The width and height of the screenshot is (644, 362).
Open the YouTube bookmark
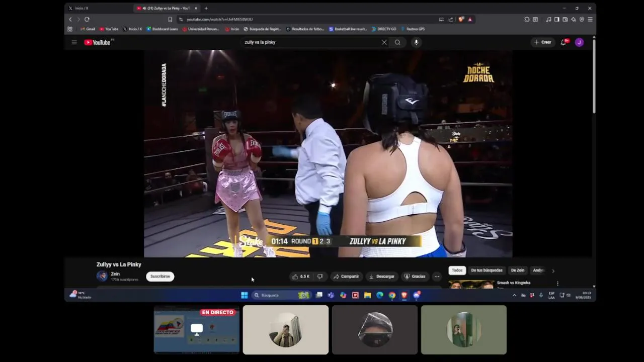point(109,29)
